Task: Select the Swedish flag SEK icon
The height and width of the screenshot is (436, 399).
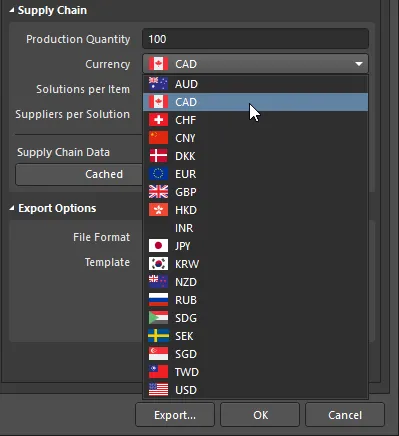Action: click(158, 336)
